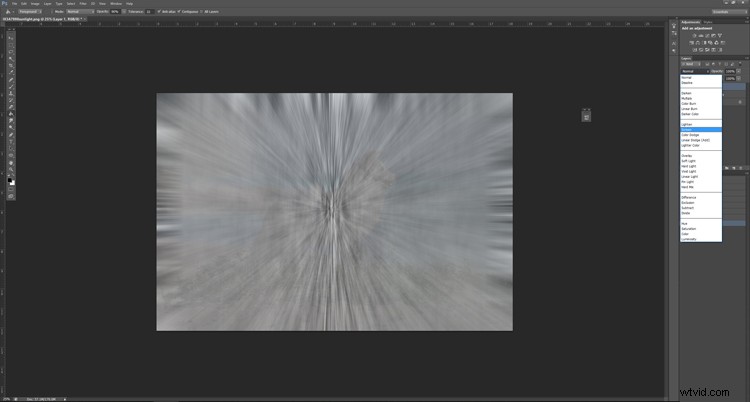This screenshot has height=402, width=750.
Task: Select the Horizontal Type tool
Action: (11, 141)
